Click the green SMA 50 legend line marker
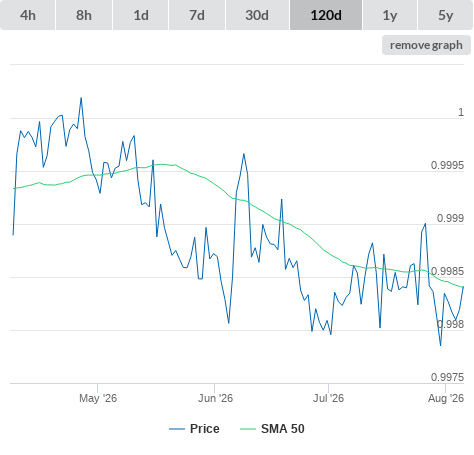 248,429
